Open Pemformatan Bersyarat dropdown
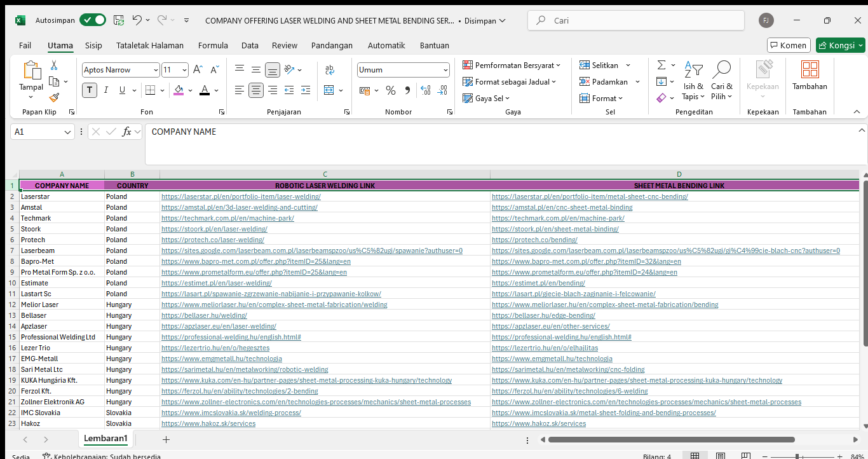The height and width of the screenshot is (459, 868). [512, 65]
